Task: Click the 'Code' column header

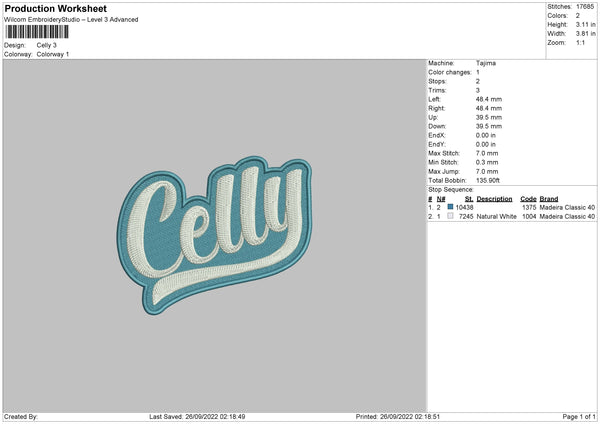Action: pyautogui.click(x=528, y=199)
